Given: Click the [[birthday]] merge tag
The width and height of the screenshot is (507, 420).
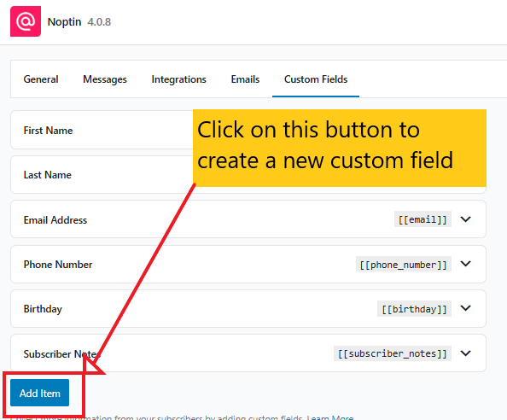Looking at the screenshot, I should (x=414, y=309).
